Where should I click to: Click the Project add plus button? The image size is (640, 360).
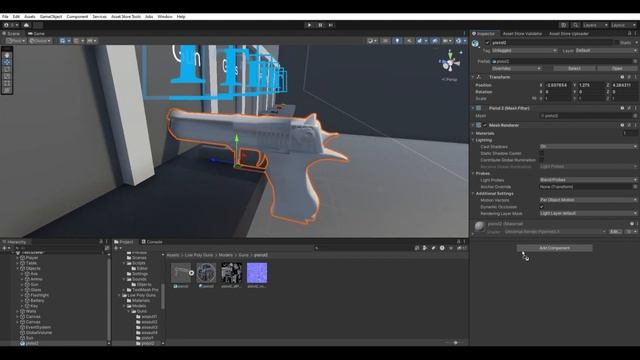117,248
